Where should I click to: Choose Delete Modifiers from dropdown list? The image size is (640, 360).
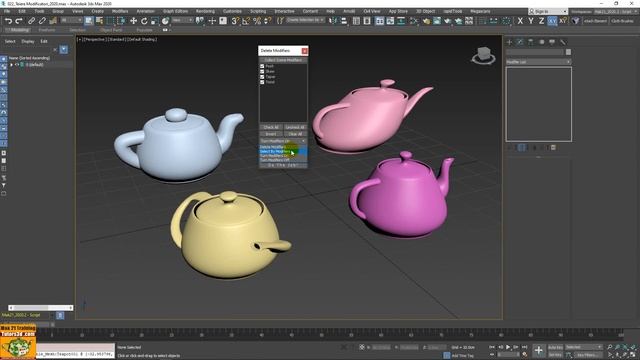(x=283, y=147)
